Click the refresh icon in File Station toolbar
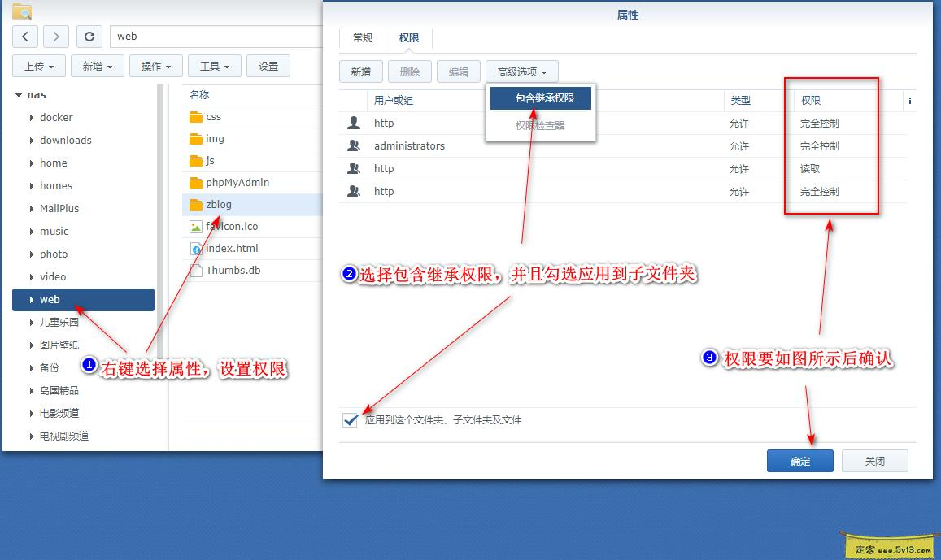The width and height of the screenshot is (941, 560). pos(89,36)
